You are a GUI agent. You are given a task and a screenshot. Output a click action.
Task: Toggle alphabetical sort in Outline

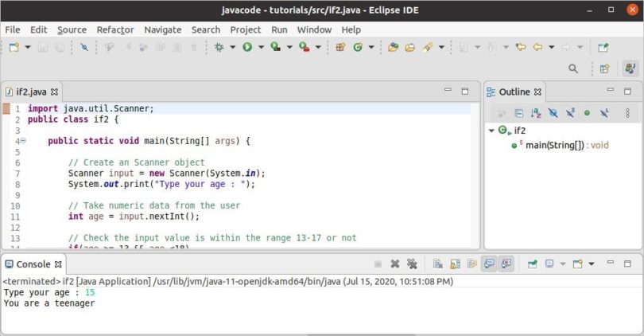click(x=536, y=114)
